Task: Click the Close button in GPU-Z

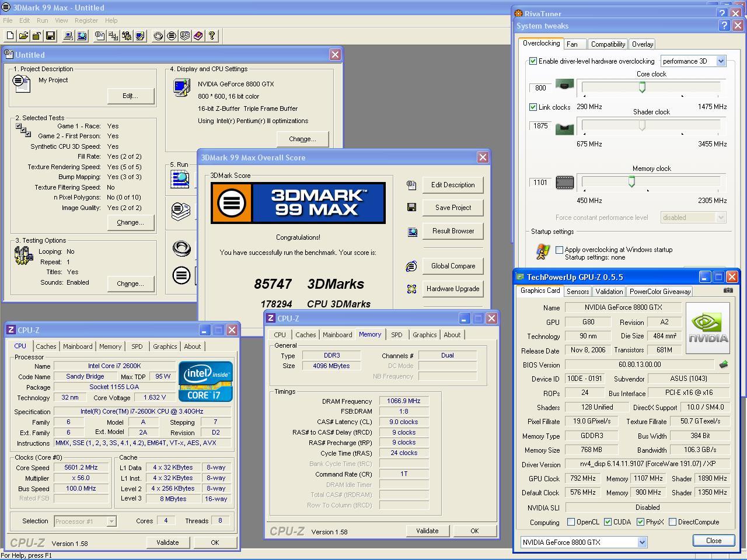Action: (x=714, y=541)
